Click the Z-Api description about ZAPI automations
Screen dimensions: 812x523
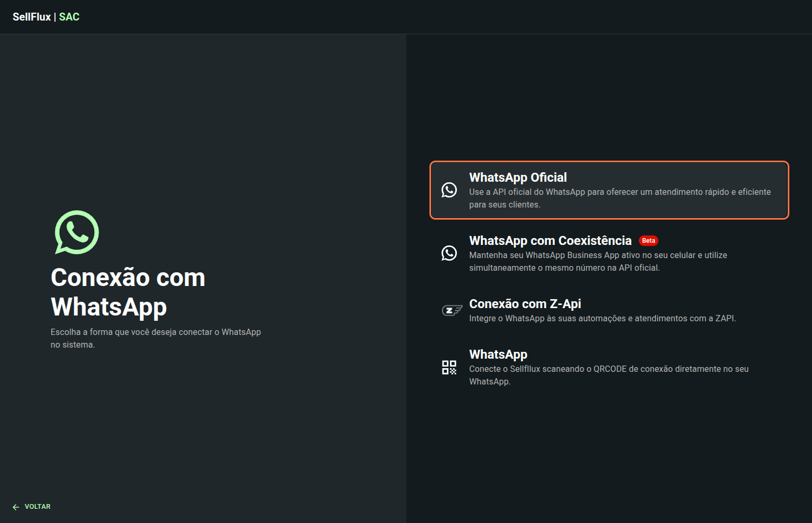602,318
